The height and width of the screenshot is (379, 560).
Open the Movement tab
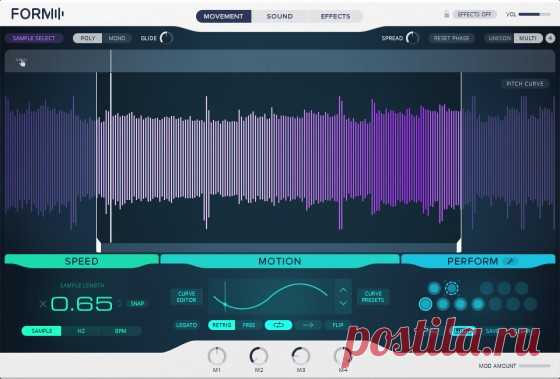coord(224,16)
